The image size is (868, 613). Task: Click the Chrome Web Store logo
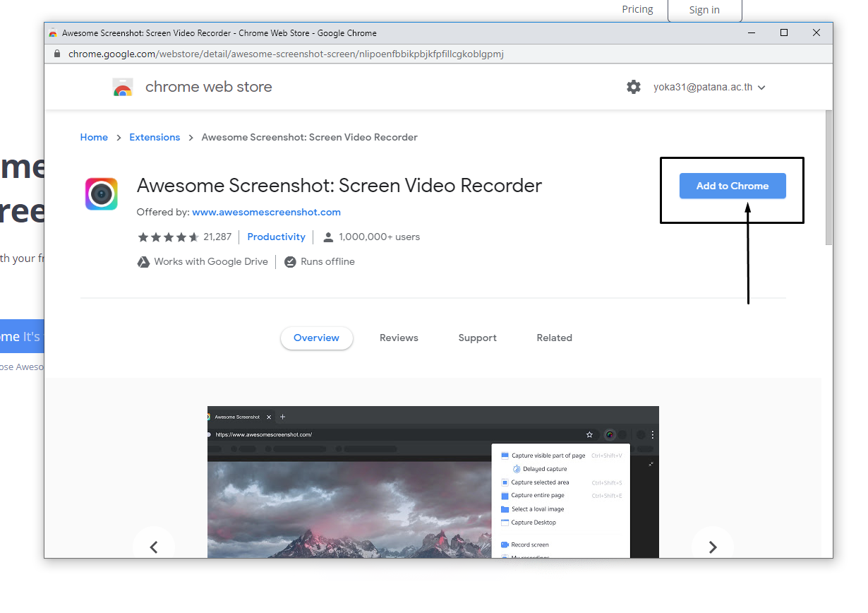tap(123, 87)
